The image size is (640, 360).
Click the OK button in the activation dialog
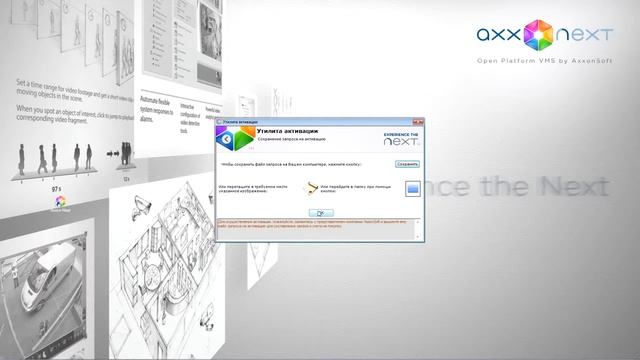pyautogui.click(x=321, y=213)
